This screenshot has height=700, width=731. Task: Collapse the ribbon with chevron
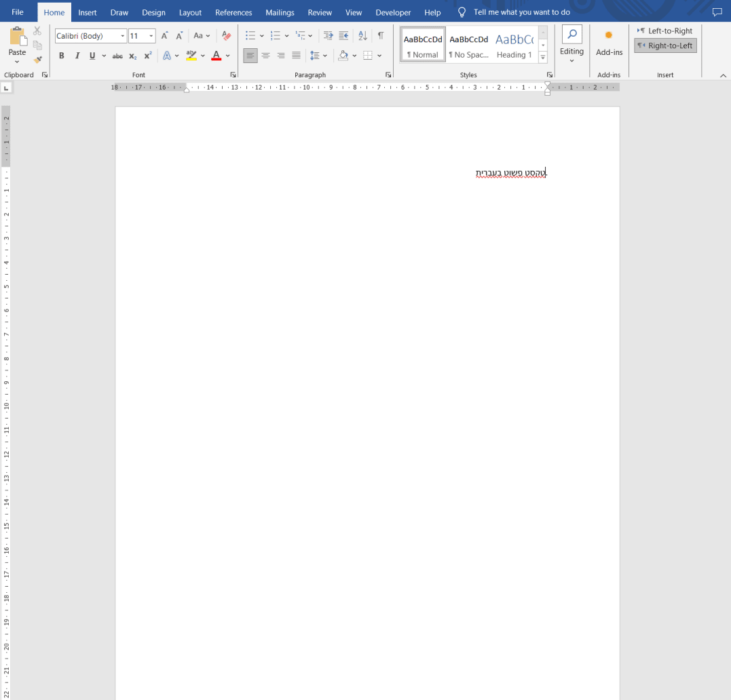pos(723,75)
